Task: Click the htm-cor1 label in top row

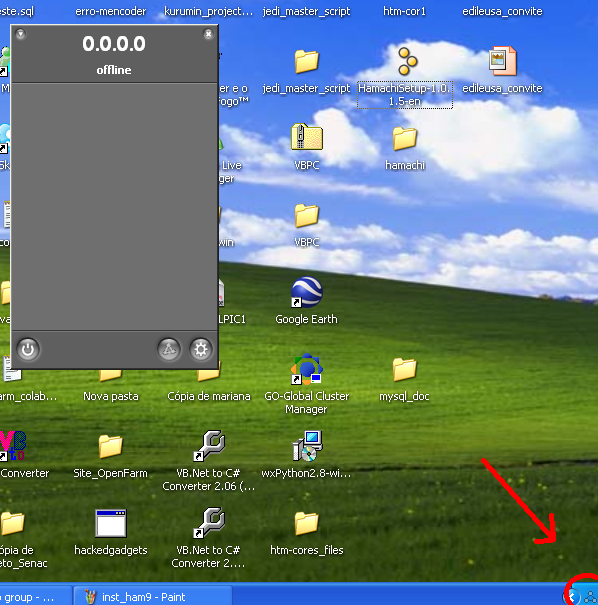Action: click(x=404, y=11)
